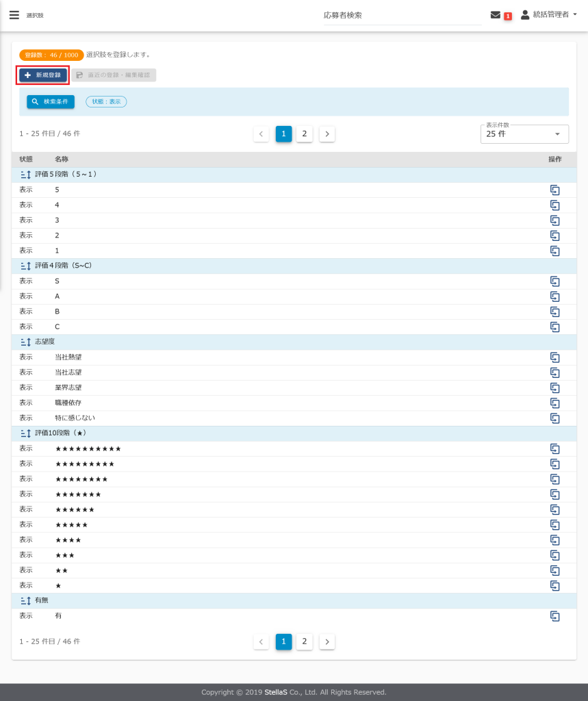Click sort icon beside 評価5段階 group
588x701 pixels.
(26, 175)
